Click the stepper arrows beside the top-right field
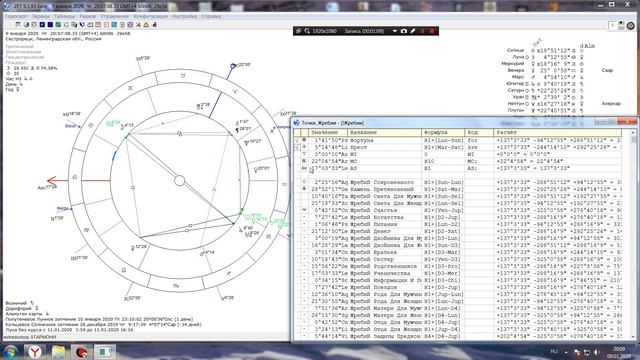The width and height of the screenshot is (640, 360). tap(621, 25)
